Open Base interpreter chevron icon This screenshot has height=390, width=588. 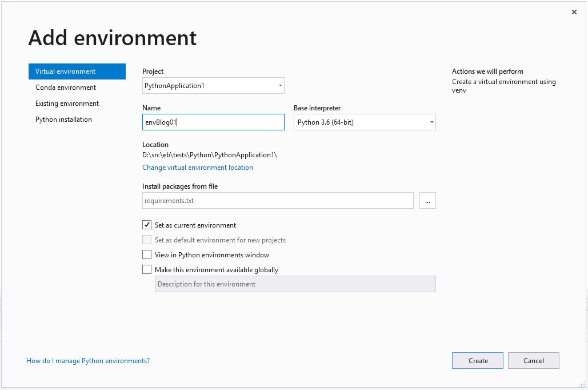pos(432,122)
